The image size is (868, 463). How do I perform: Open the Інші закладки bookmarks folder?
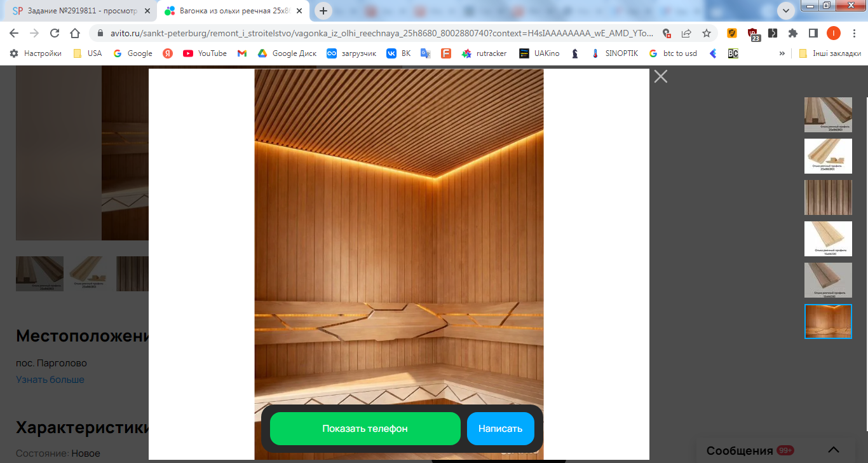[x=830, y=53]
